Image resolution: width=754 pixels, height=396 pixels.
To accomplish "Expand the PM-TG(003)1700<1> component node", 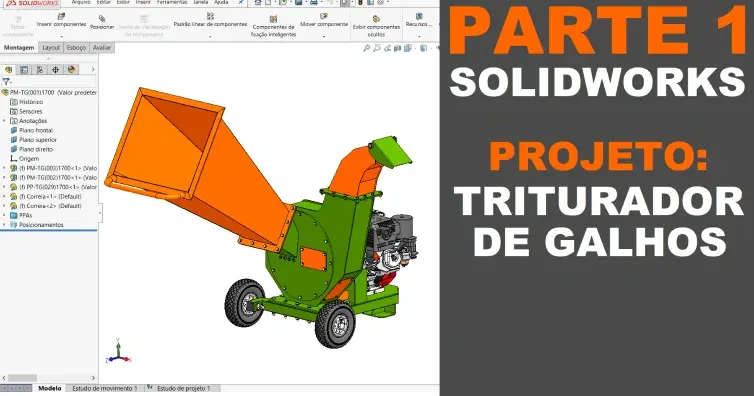I will click(x=4, y=168).
